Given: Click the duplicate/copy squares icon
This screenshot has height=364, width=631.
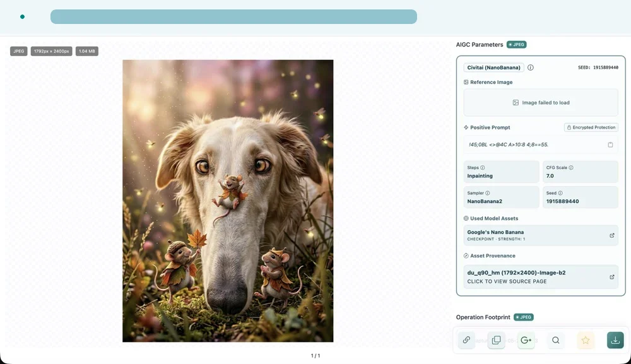Looking at the screenshot, I should 496,340.
